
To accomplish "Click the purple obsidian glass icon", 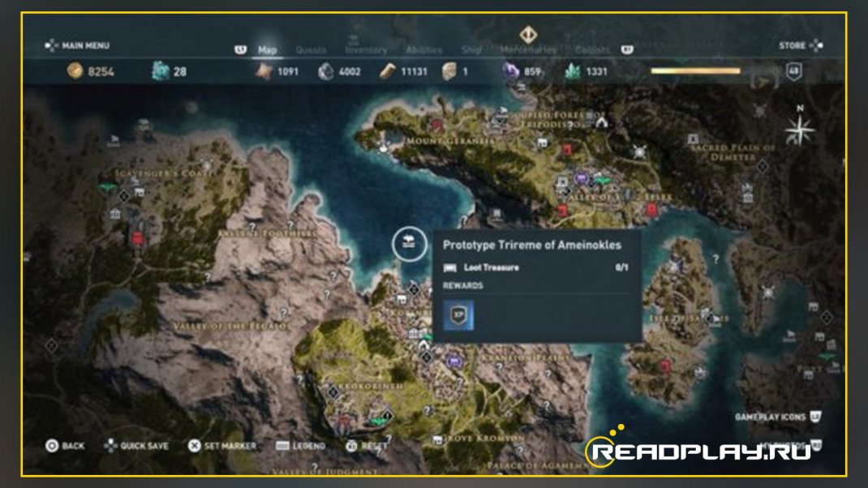I will click(510, 71).
